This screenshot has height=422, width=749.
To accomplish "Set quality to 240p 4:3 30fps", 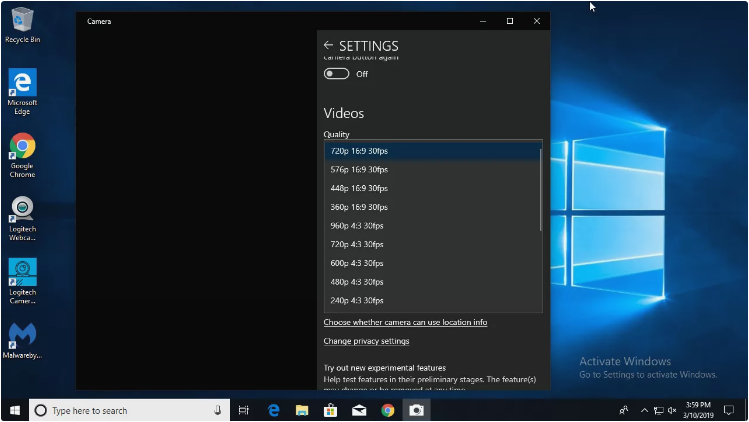I will (x=432, y=301).
